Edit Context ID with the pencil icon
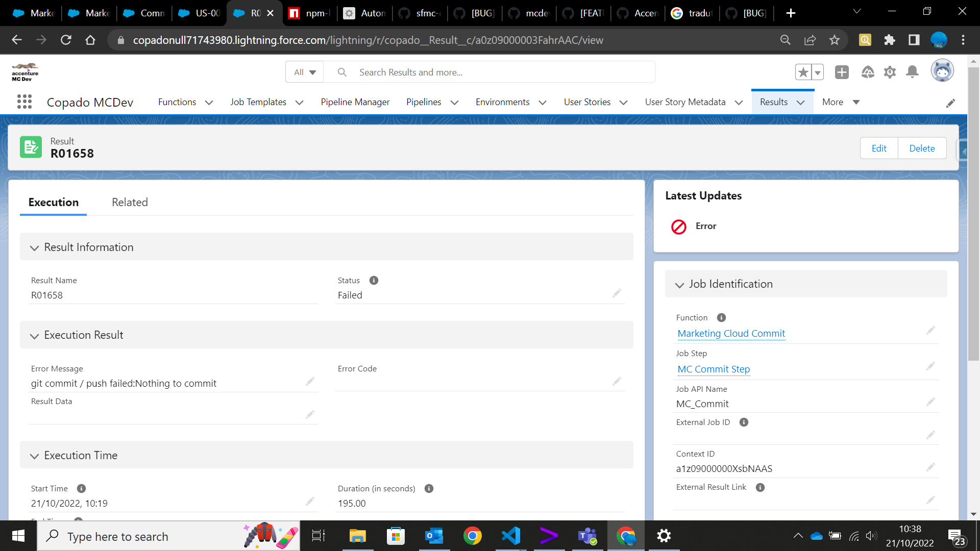The image size is (980, 551). click(931, 467)
